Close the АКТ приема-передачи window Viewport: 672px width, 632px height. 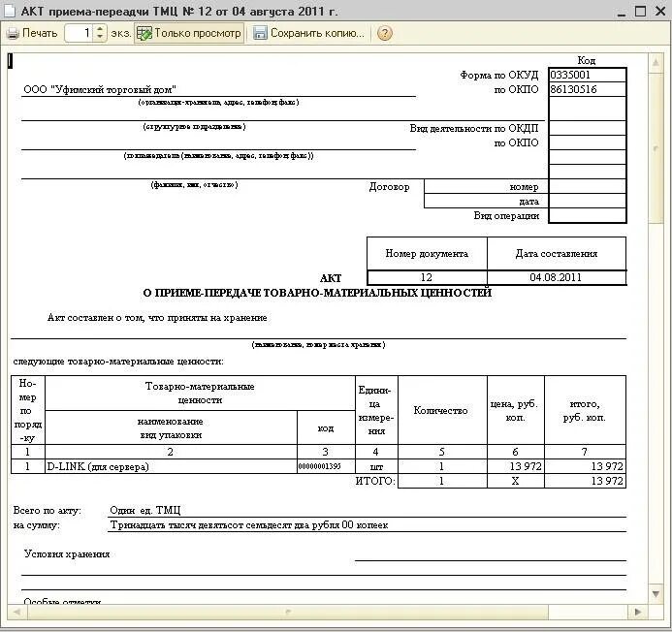660,11
